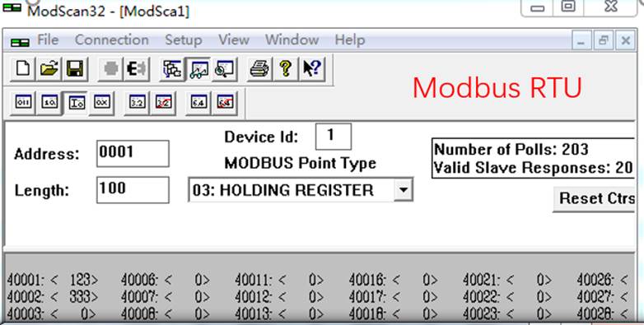This screenshot has height=325, width=644.
Task: Open the HOLDING REGISTER combo box
Action: (x=301, y=189)
